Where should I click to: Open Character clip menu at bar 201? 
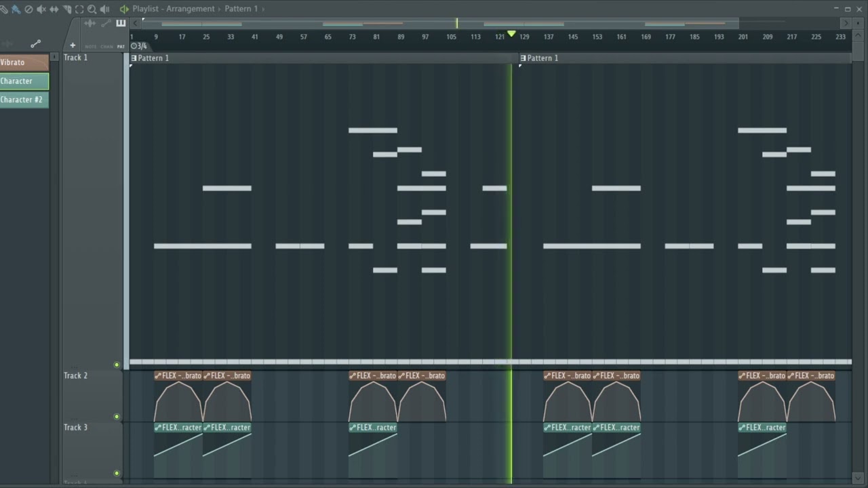click(742, 428)
